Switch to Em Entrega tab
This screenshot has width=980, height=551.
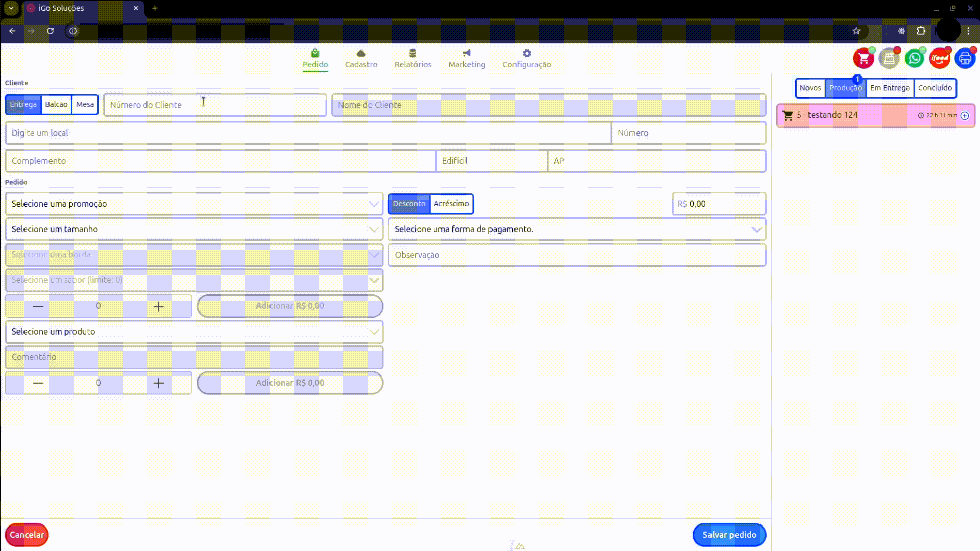click(890, 88)
